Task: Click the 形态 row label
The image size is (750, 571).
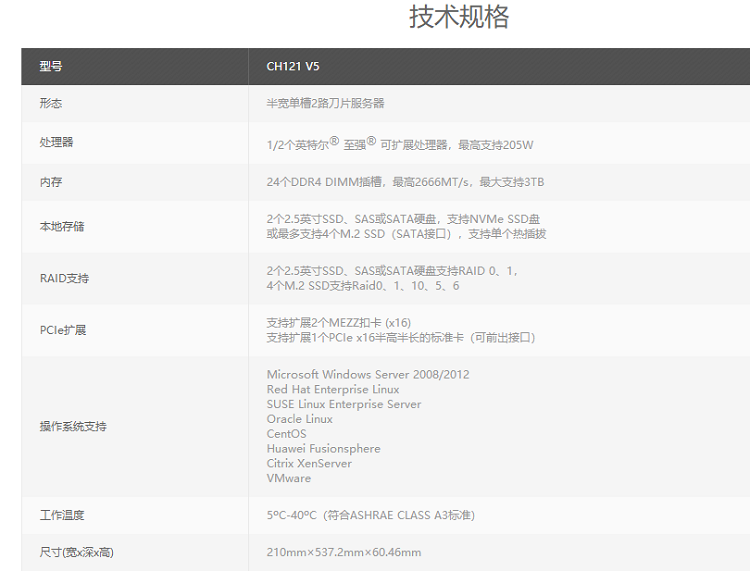Action: [51, 103]
